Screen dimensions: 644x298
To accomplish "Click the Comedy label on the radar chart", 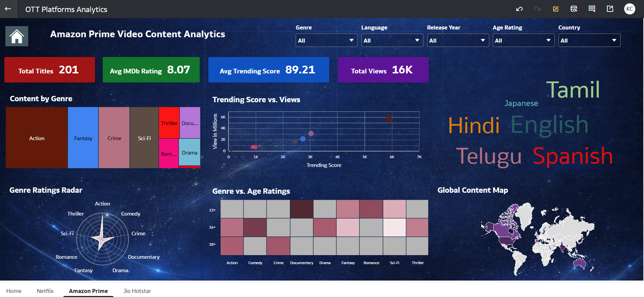I will (131, 214).
